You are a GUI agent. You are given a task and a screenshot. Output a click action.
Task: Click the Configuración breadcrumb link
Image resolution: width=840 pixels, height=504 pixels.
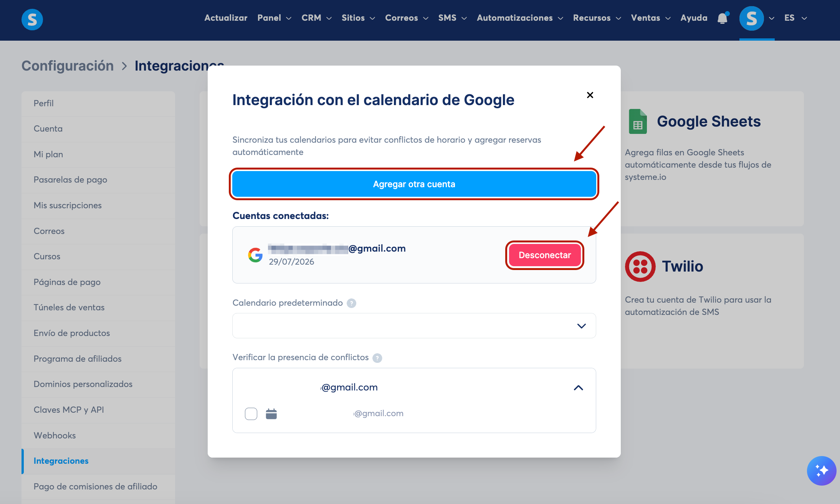pos(68,66)
